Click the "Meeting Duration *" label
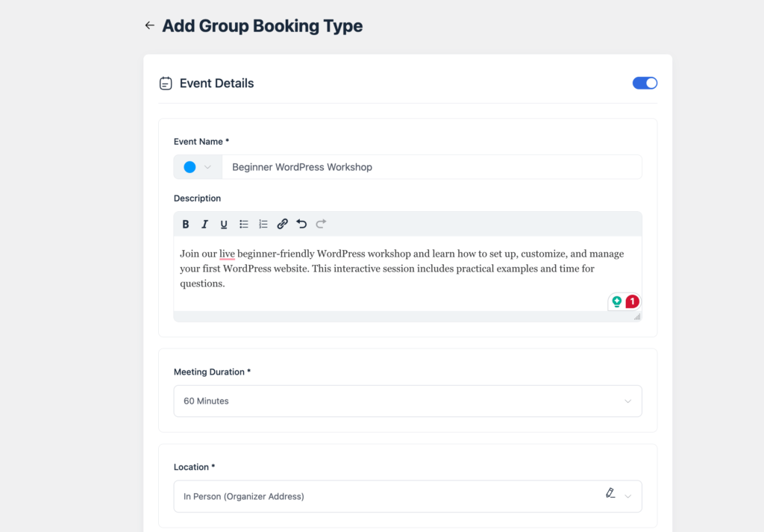The height and width of the screenshot is (532, 764). click(212, 372)
